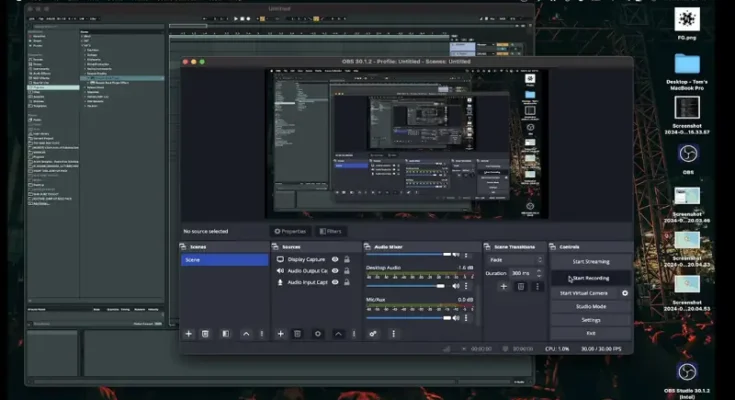This screenshot has width=735, height=400.
Task: Remove the selected scene with trash icon
Action: [205, 333]
